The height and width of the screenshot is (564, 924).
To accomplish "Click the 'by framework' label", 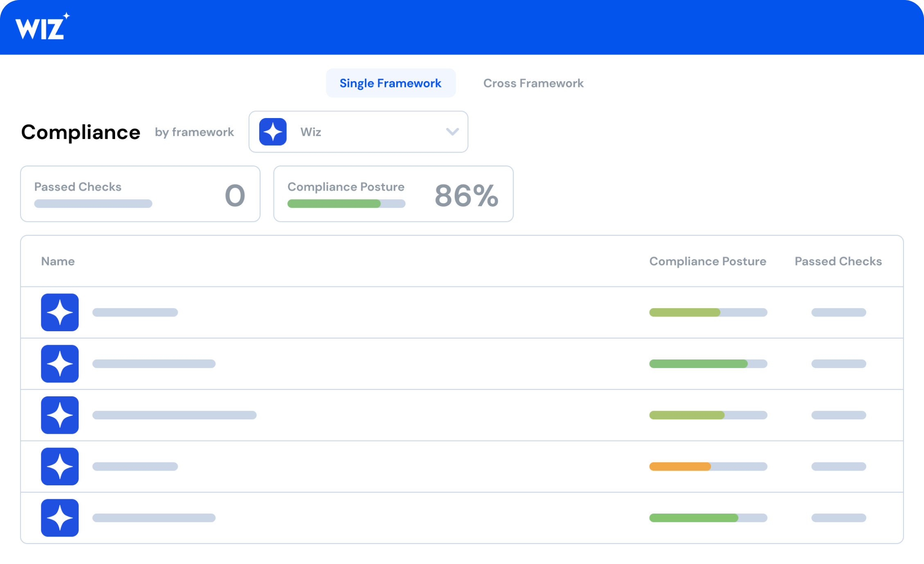I will [x=194, y=132].
